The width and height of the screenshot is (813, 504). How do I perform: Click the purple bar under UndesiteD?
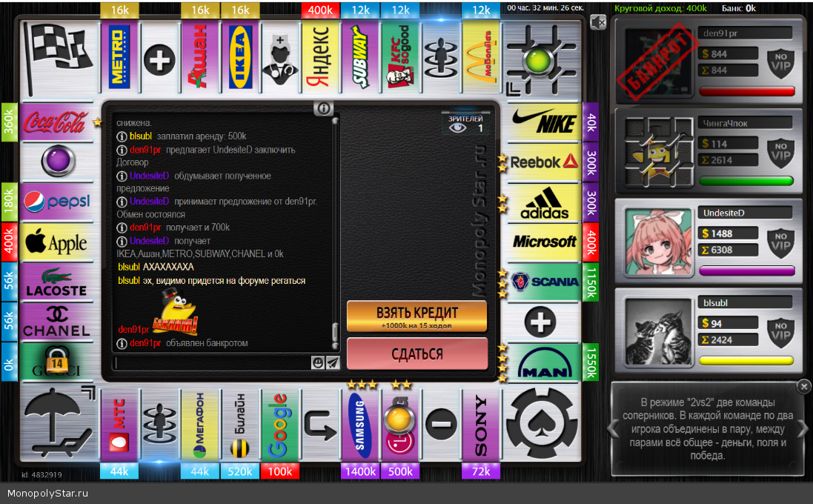[746, 271]
